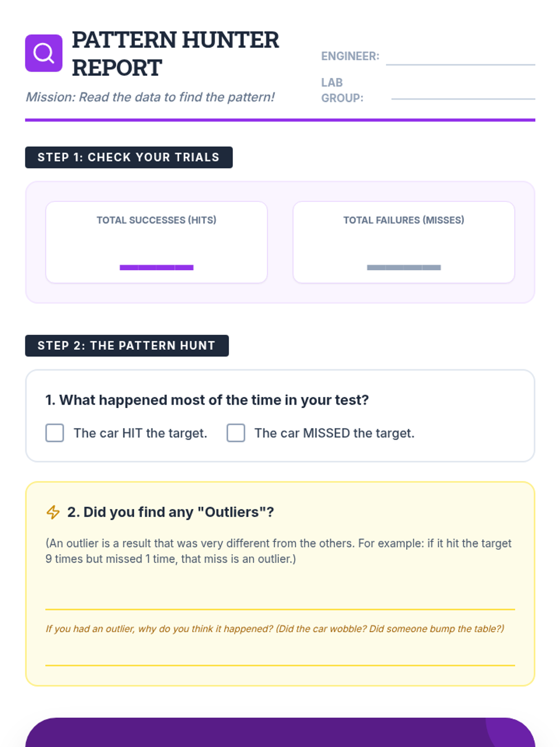Click the 'Step 2: The Pattern Hunt' header

point(127,345)
